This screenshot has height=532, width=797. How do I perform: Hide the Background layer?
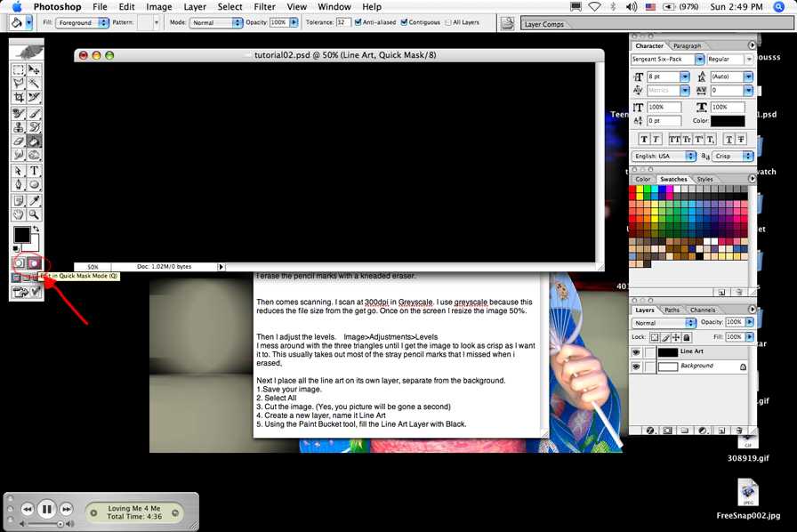pyautogui.click(x=636, y=367)
